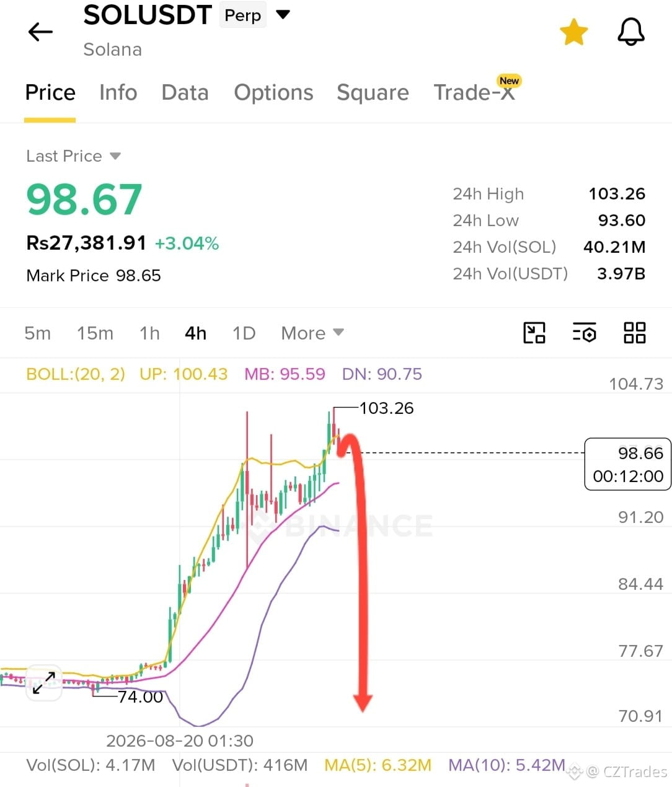The width and height of the screenshot is (672, 787).
Task: Tap the Mark Price 98.65 text
Action: 94,276
